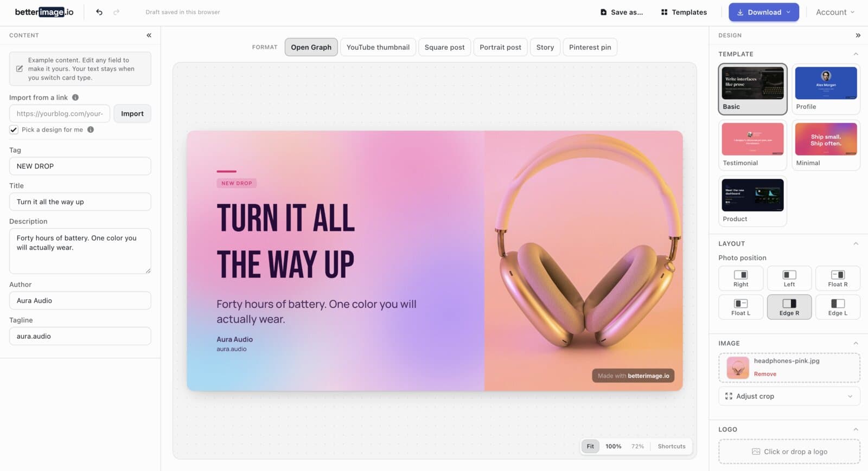Select Right photo position
868x471 pixels.
pyautogui.click(x=741, y=278)
